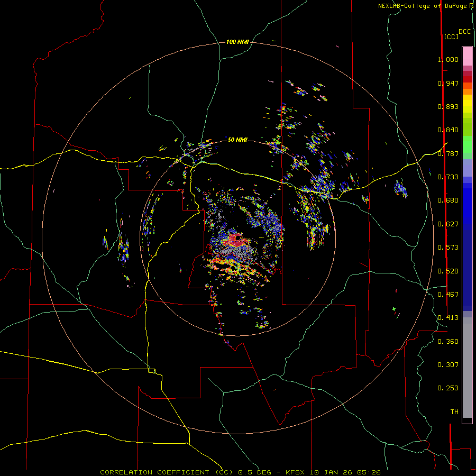This screenshot has height=476, width=476.
Task: Select the DCC label above the color bar
Action: tap(464, 32)
